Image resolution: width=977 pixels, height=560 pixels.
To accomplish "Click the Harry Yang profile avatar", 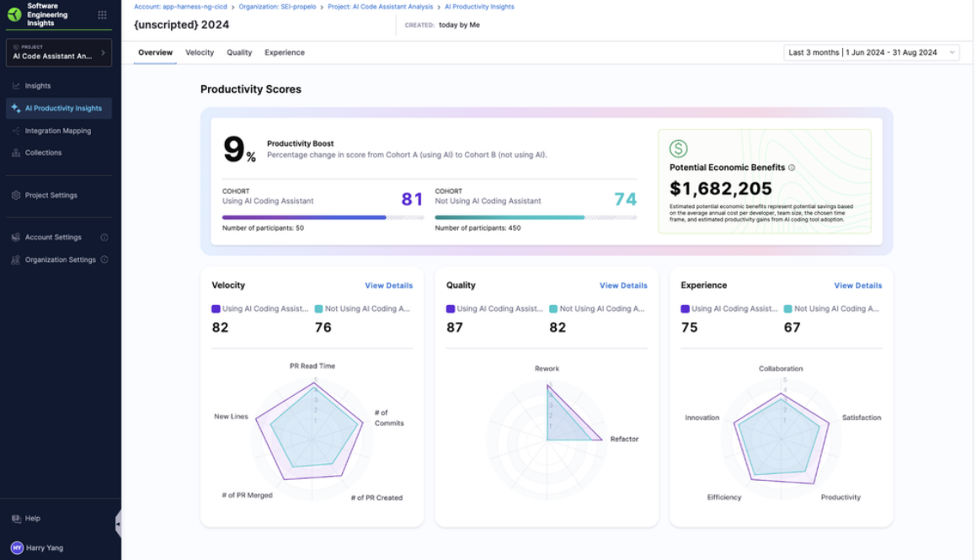I will point(15,547).
